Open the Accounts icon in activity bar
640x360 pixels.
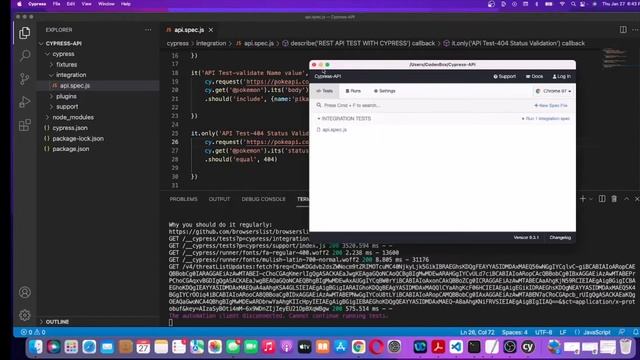coord(24,292)
